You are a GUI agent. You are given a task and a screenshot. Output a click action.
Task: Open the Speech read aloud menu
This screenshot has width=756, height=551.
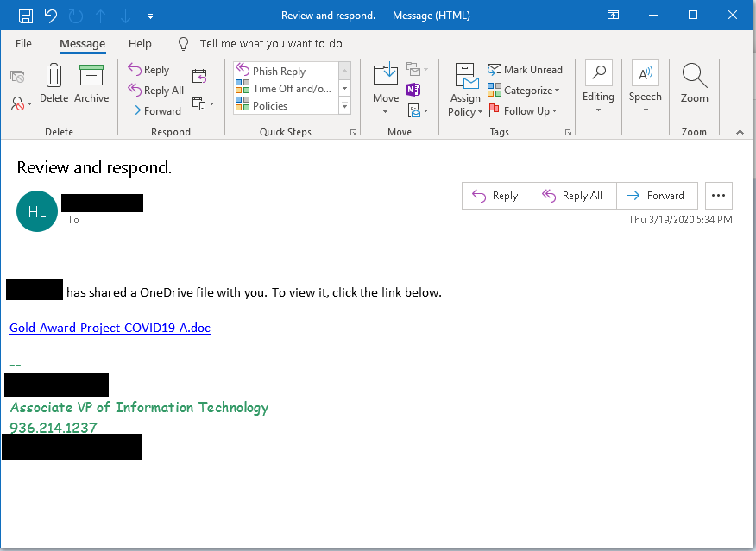click(x=645, y=90)
